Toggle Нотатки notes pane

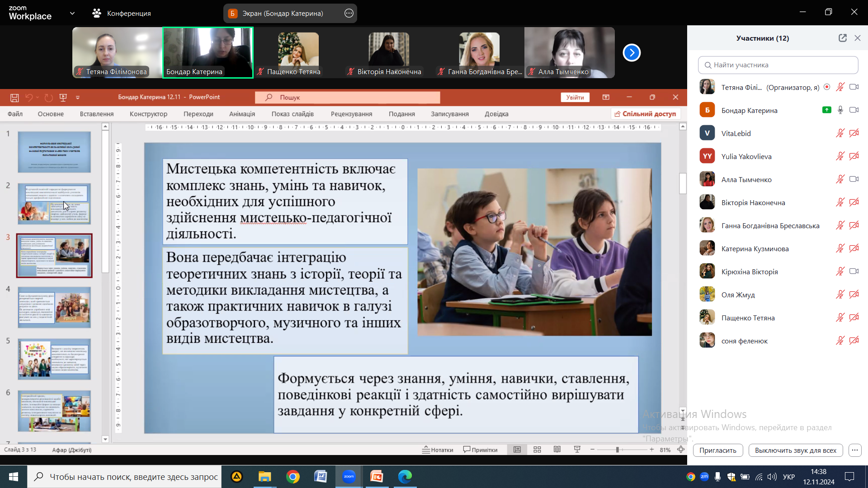tap(438, 450)
